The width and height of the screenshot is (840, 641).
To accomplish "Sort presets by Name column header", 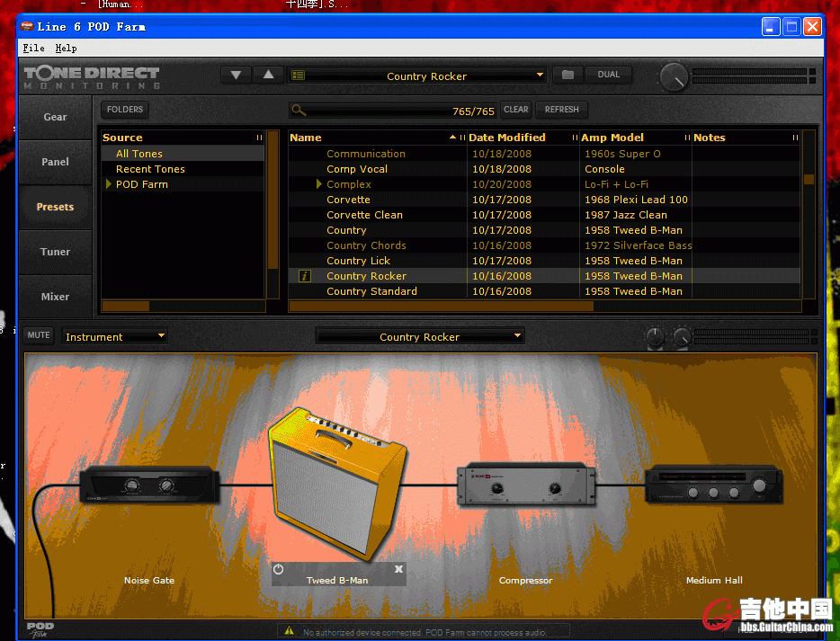I will pyautogui.click(x=377, y=138).
